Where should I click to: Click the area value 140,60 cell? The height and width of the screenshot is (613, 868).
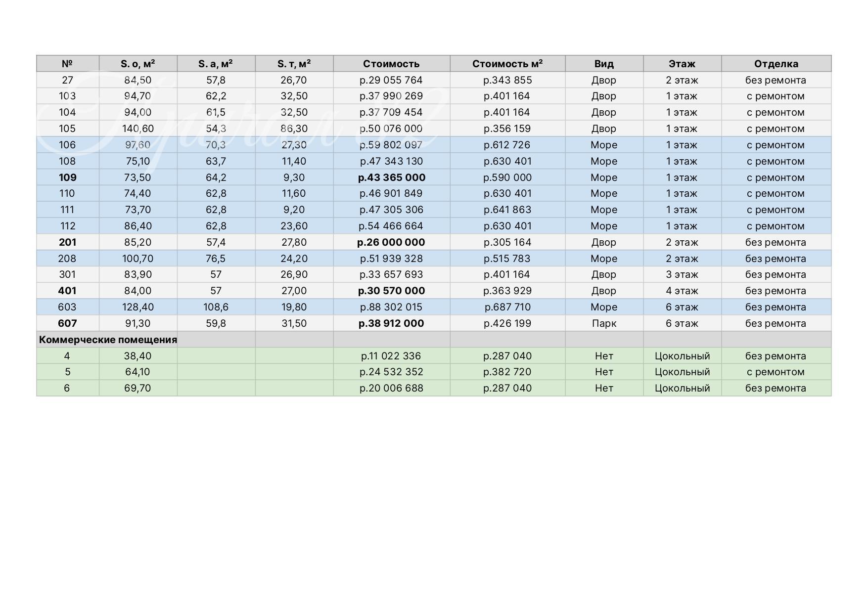pyautogui.click(x=137, y=129)
